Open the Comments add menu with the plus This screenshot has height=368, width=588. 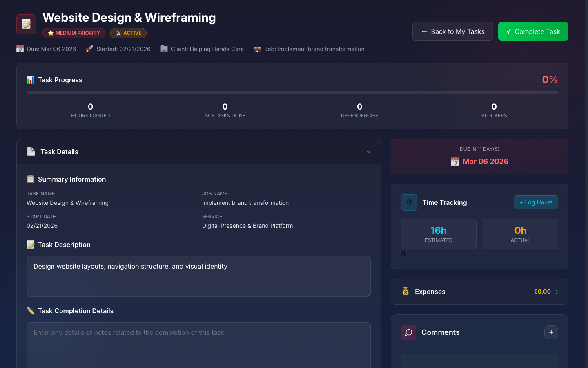pyautogui.click(x=551, y=332)
